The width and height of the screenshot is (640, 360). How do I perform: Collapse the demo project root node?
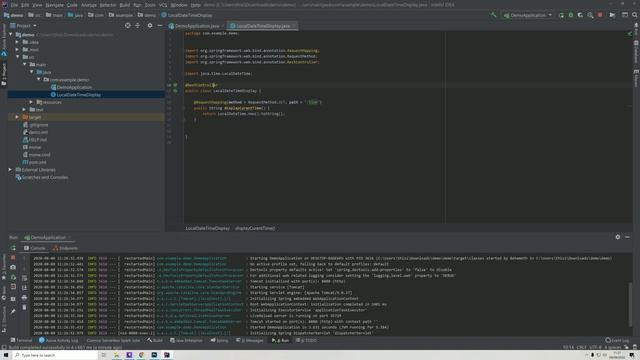(11, 35)
